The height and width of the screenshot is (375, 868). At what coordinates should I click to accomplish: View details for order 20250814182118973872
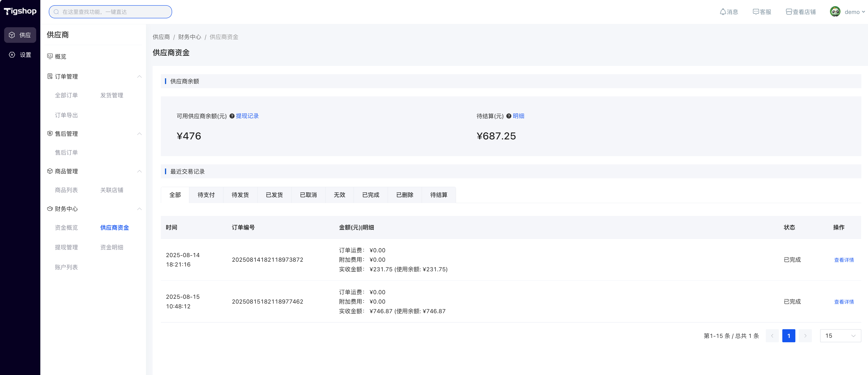pos(844,260)
